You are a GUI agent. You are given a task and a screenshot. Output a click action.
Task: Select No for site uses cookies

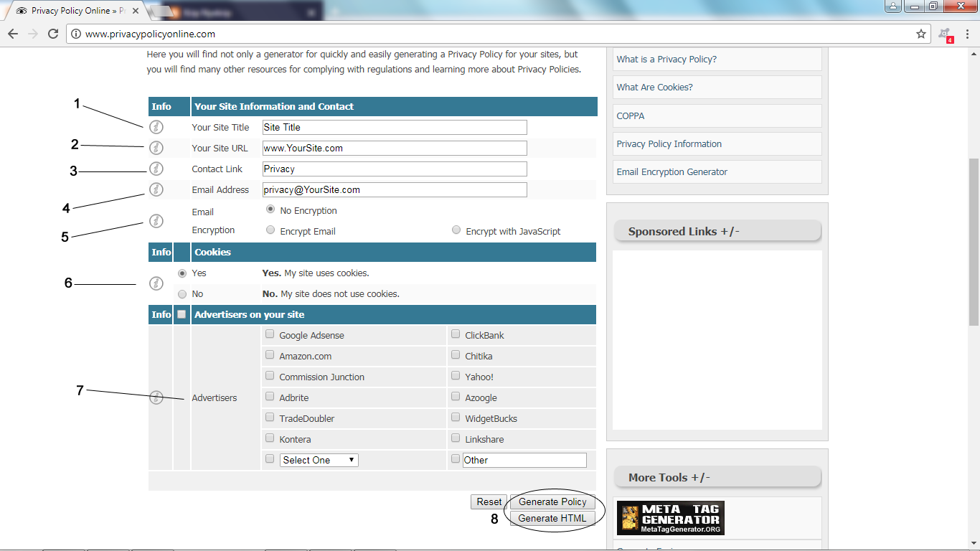coord(182,294)
